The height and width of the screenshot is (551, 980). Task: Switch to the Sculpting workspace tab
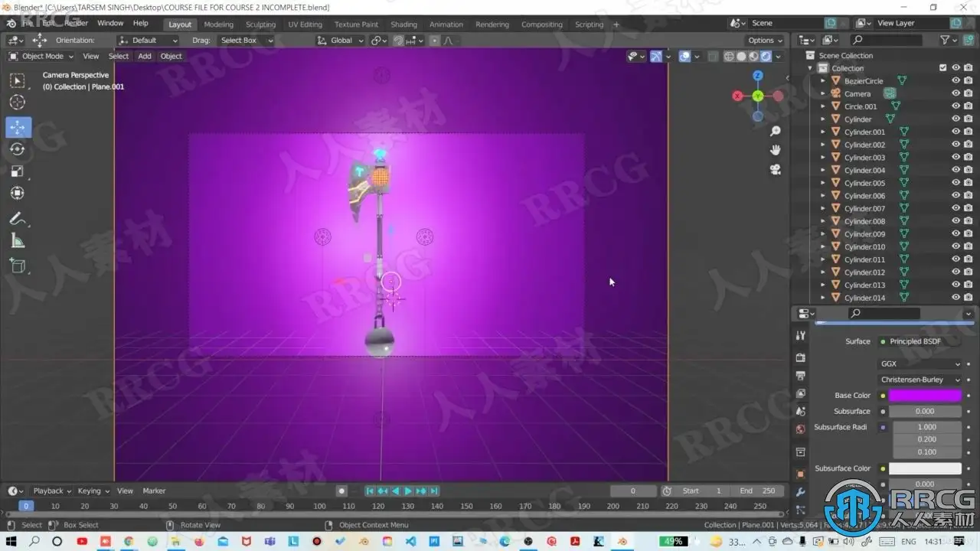(x=260, y=24)
